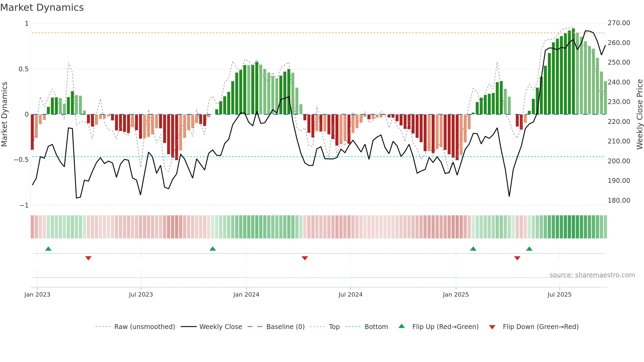Click the Jan 2024 axis label
This screenshot has width=644, height=362.
(246, 294)
